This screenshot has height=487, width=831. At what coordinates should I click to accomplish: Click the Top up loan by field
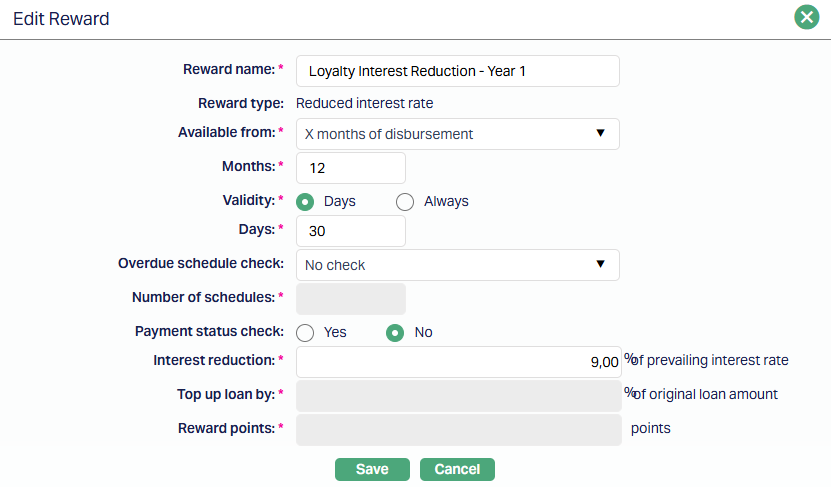[459, 395]
